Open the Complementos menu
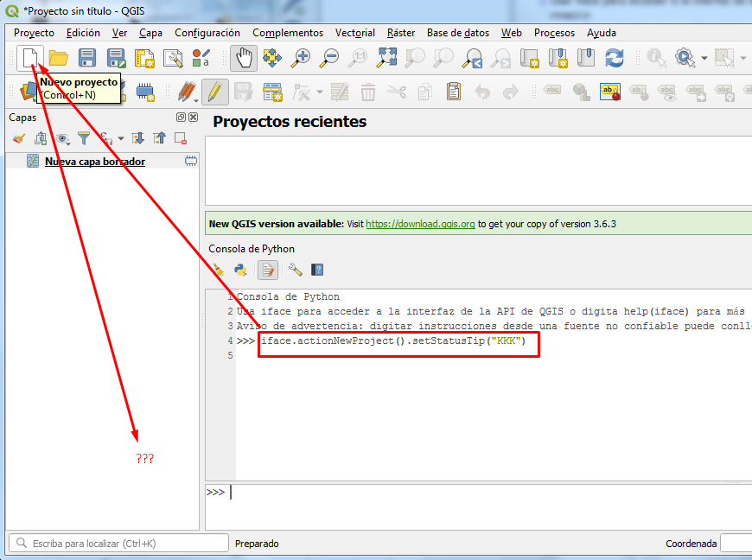This screenshot has width=752, height=560. [x=288, y=33]
